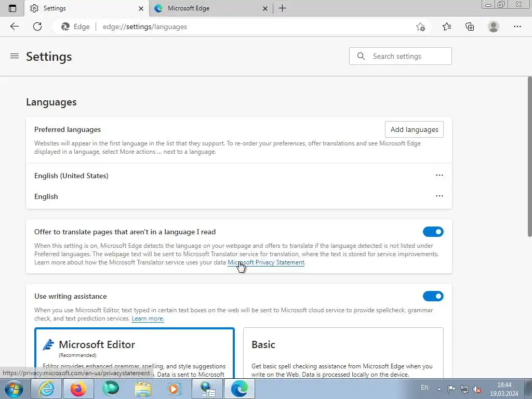This screenshot has width=532, height=399.
Task: Open the Action Center flag icon
Action: pos(451,389)
